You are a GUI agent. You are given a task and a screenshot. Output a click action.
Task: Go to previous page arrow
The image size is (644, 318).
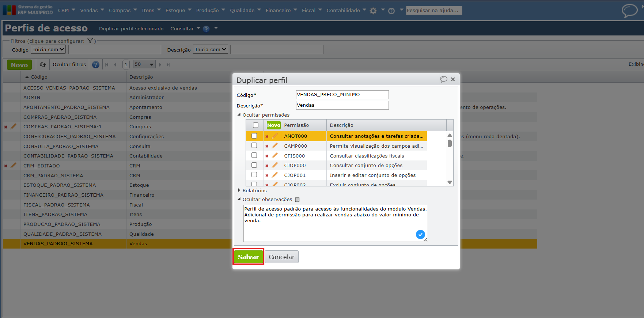(x=115, y=65)
